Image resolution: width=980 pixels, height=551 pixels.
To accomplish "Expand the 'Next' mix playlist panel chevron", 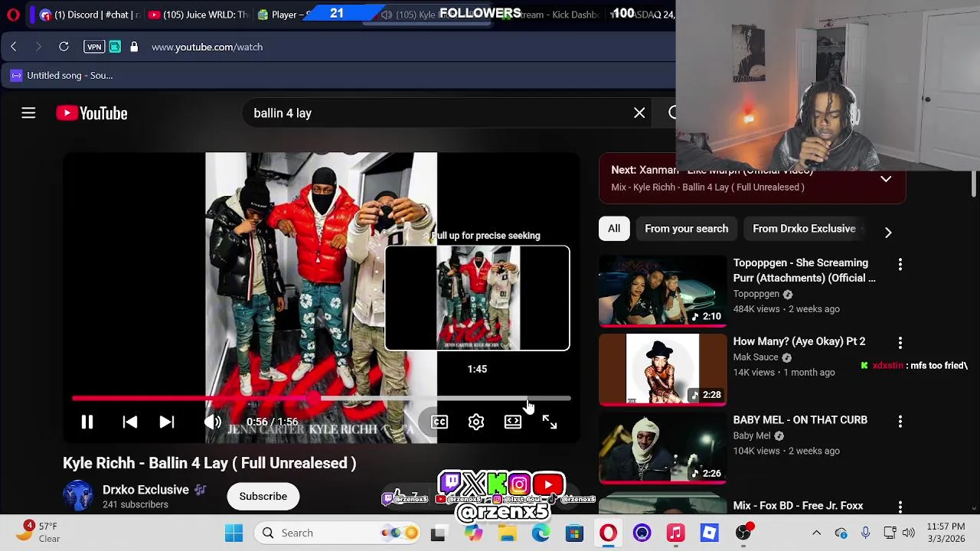I will point(886,179).
